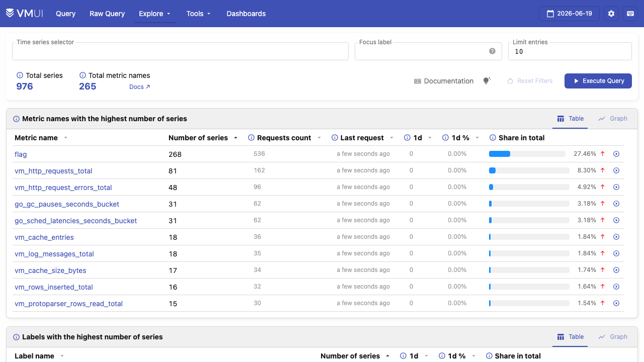The height and width of the screenshot is (362, 644).
Task: Run query icon for vm_http_request_errors_total row
Action: click(616, 187)
